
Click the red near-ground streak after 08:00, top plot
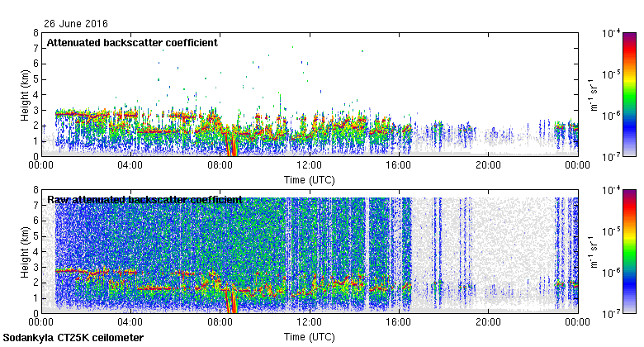click(x=231, y=145)
